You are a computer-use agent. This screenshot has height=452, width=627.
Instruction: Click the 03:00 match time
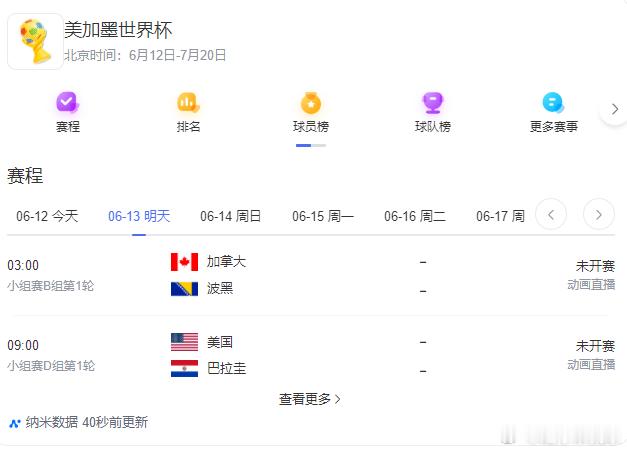(x=23, y=265)
